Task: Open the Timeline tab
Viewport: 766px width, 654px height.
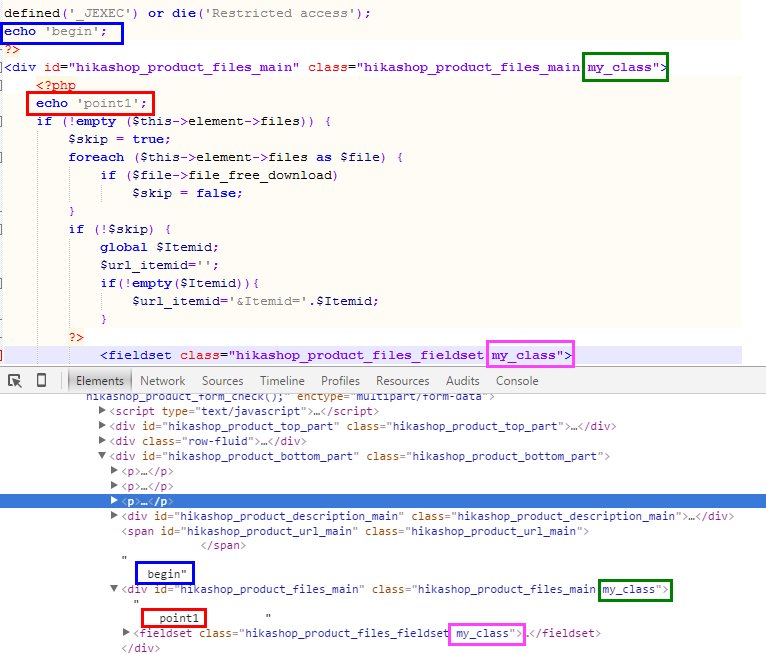Action: pos(282,381)
